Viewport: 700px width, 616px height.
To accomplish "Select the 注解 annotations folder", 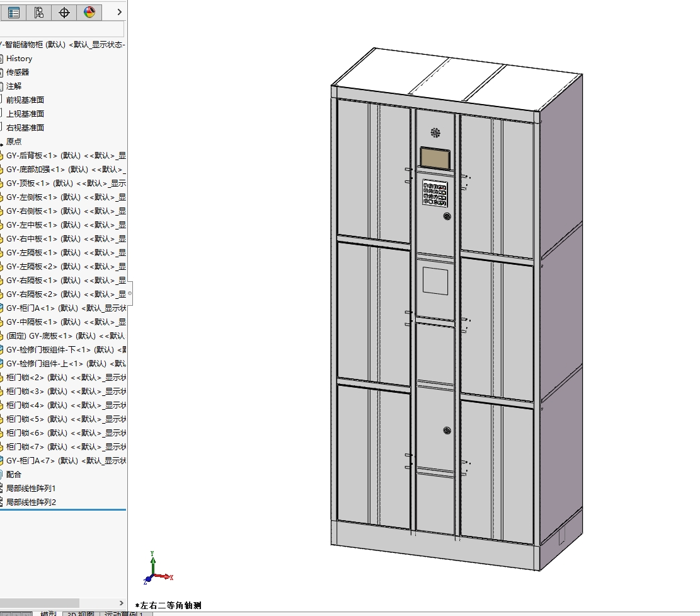I will tap(13, 86).
